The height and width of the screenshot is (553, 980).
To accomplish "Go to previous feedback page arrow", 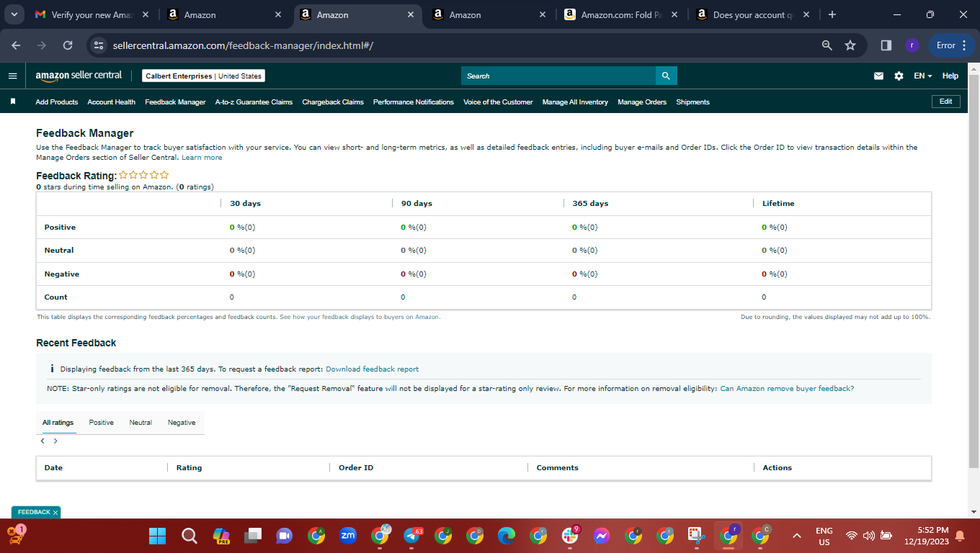I will point(43,441).
